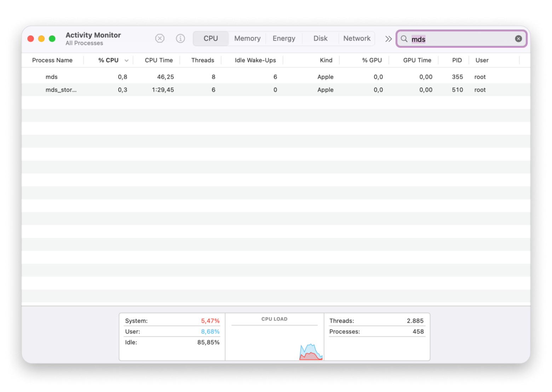
Task: Clear the mds search text
Action: [518, 39]
